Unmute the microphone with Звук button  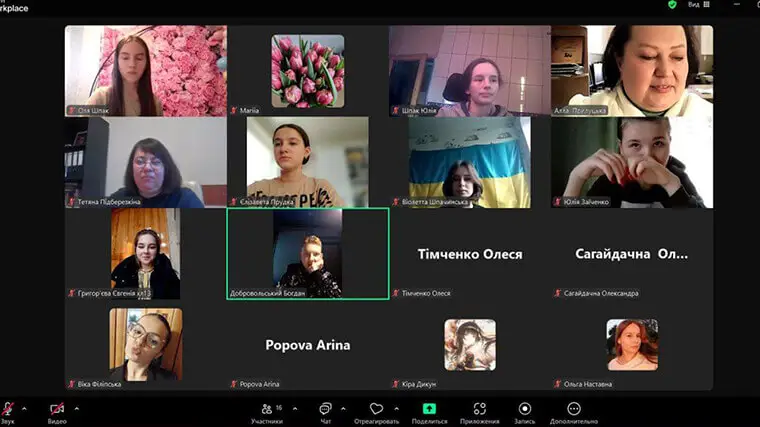click(x=8, y=410)
